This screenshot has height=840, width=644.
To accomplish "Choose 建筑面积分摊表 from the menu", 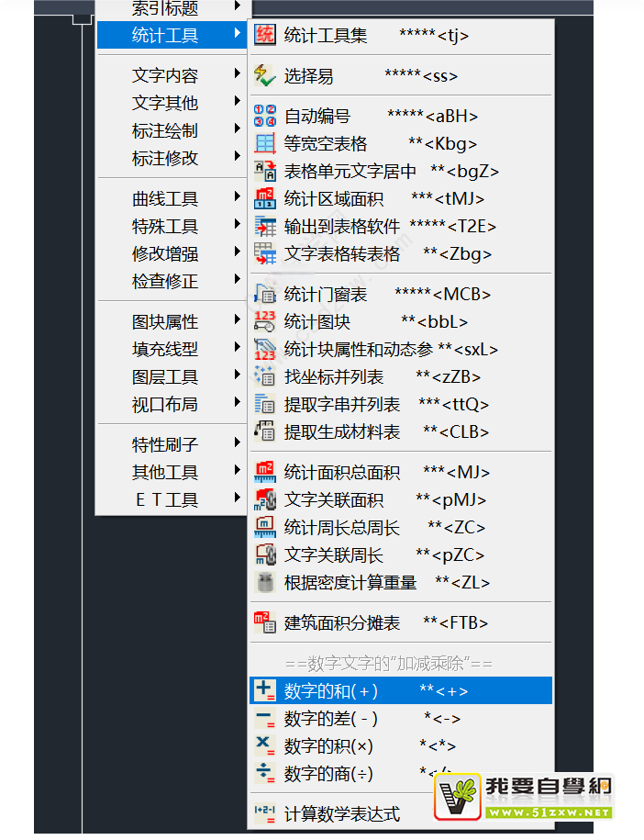I will click(x=342, y=622).
